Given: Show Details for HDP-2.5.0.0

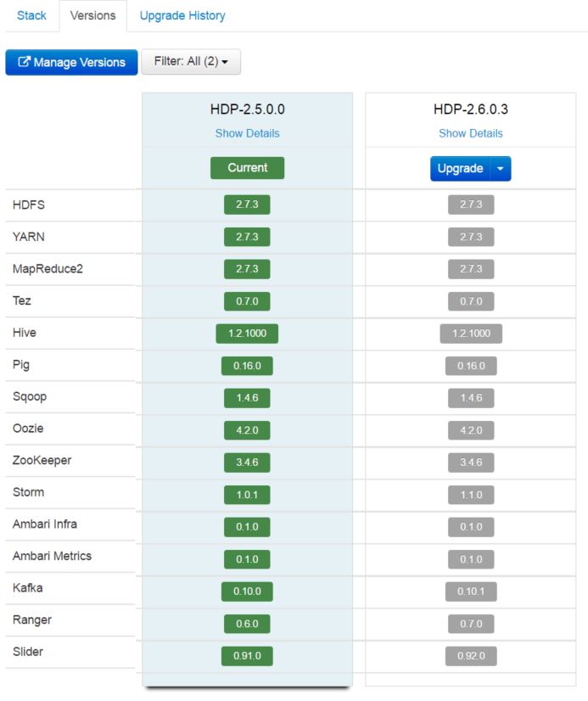Looking at the screenshot, I should [x=247, y=133].
